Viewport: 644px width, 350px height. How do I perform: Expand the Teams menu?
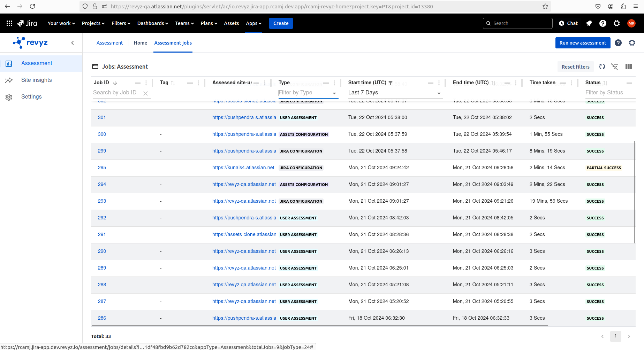pos(184,23)
